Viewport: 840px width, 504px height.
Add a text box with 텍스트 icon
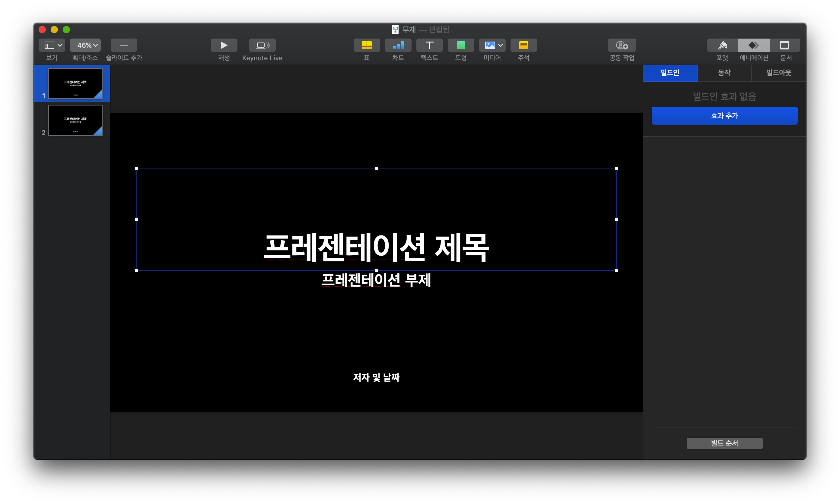[x=429, y=45]
